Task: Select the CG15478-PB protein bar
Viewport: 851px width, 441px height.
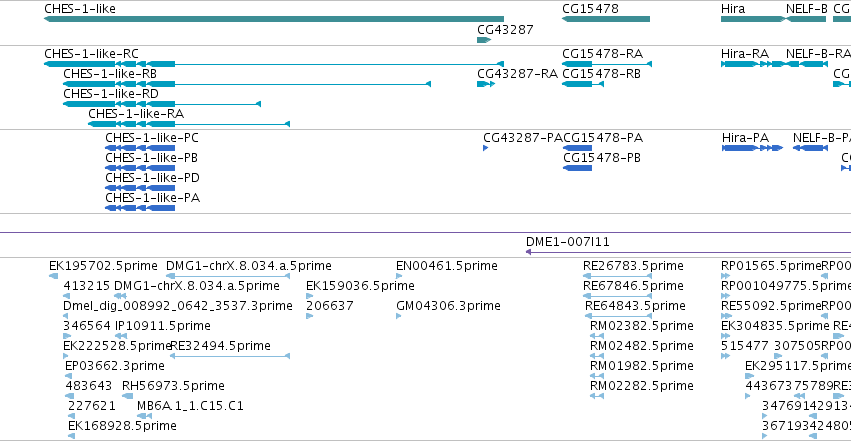Action: [577, 168]
